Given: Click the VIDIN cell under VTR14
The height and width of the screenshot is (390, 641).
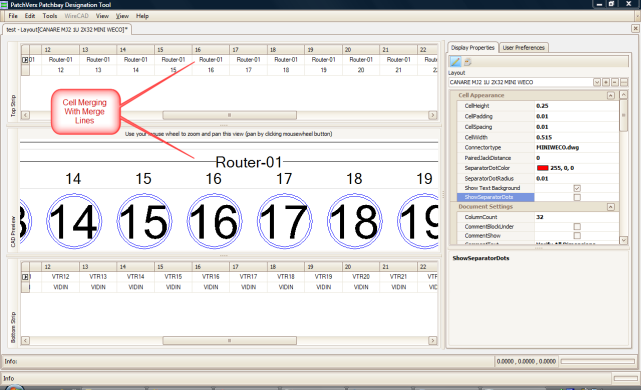Looking at the screenshot, I should pos(136,287).
